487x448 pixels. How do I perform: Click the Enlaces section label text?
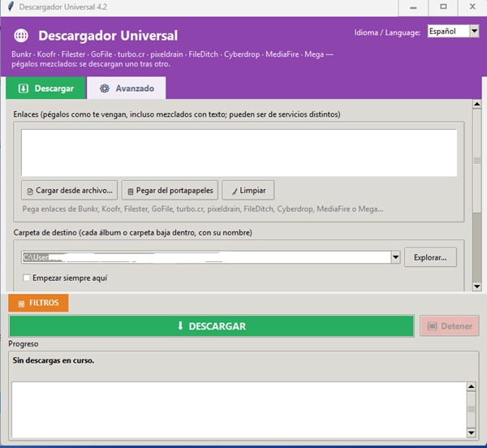[177, 114]
